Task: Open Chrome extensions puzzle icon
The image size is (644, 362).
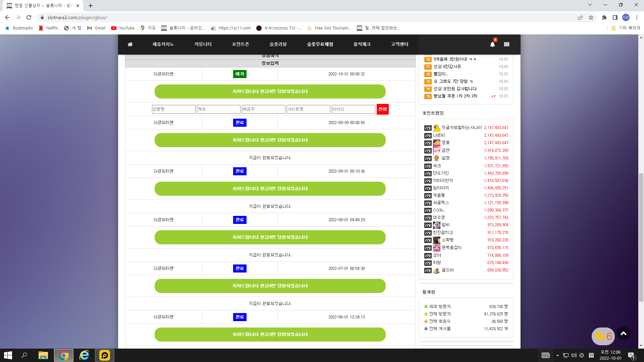Action: [x=604, y=17]
